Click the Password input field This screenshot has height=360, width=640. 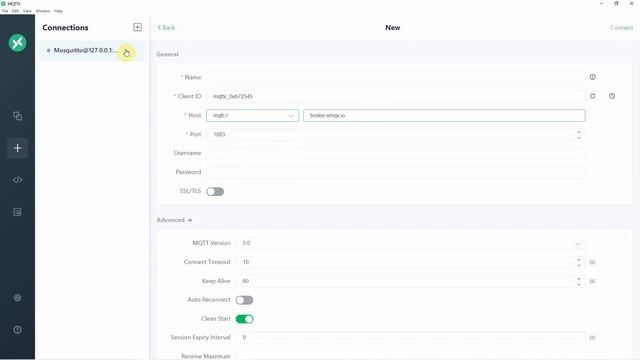pos(396,172)
